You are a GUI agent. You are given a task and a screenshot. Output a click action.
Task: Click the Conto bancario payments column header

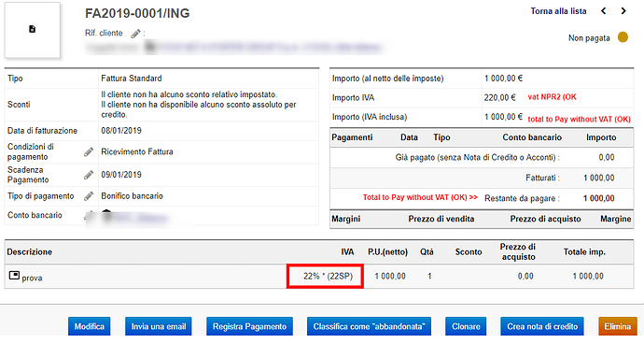pyautogui.click(x=532, y=137)
